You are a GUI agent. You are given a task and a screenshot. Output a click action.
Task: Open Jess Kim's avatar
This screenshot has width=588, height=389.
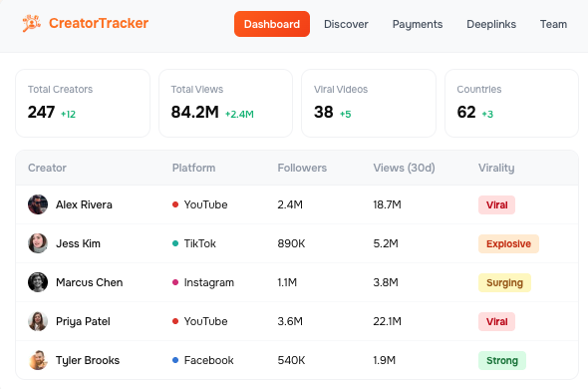coord(38,243)
